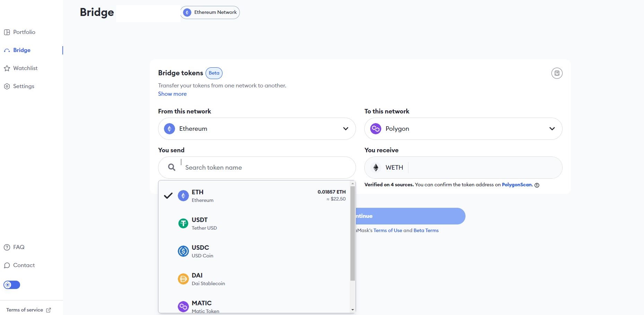This screenshot has height=315, width=644.
Task: Click the Beta label badge
Action: click(214, 73)
